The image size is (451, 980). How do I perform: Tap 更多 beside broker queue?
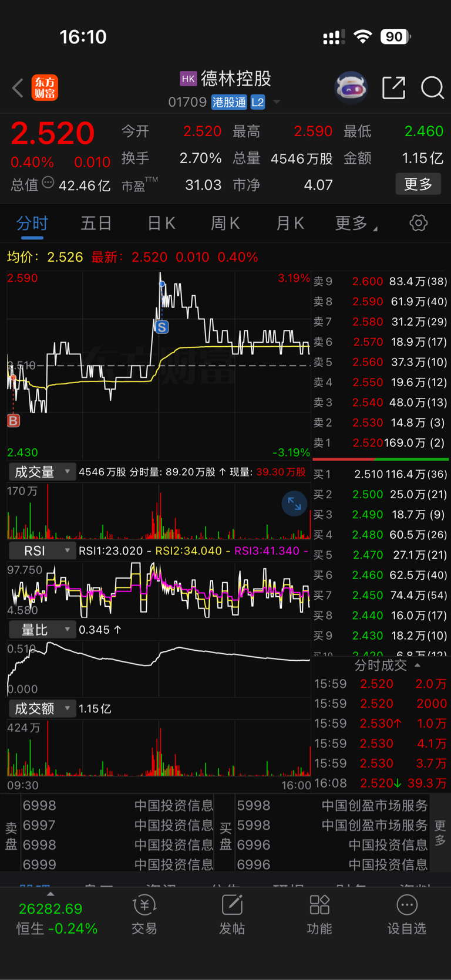[440, 833]
